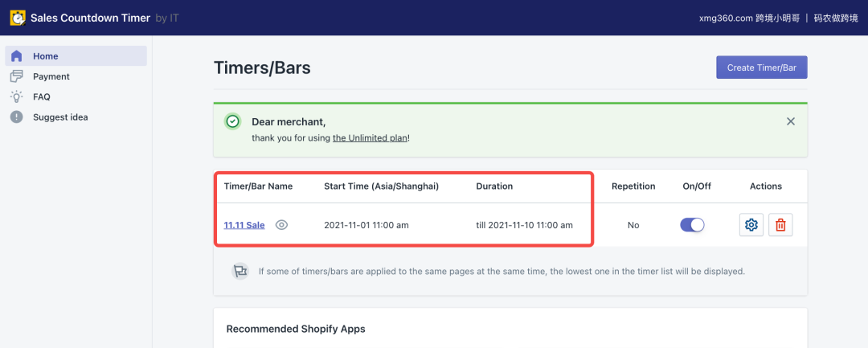This screenshot has width=868, height=348.
Task: Click the Actions column header
Action: click(766, 186)
